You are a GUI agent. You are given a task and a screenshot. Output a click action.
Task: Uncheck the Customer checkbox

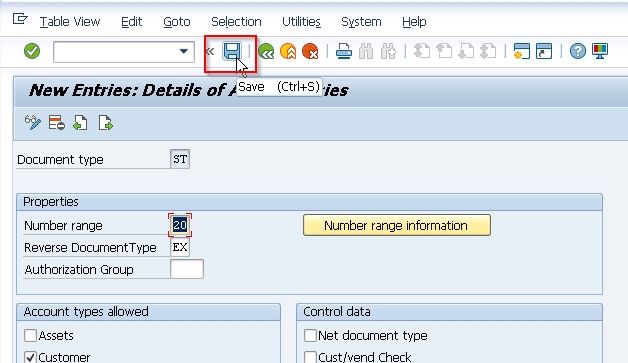30,357
